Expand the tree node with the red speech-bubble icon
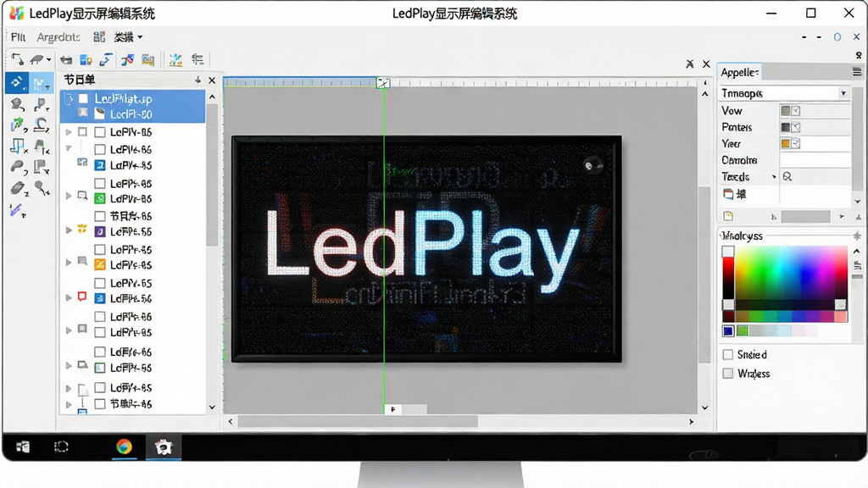This screenshot has height=488, width=868. click(x=69, y=297)
